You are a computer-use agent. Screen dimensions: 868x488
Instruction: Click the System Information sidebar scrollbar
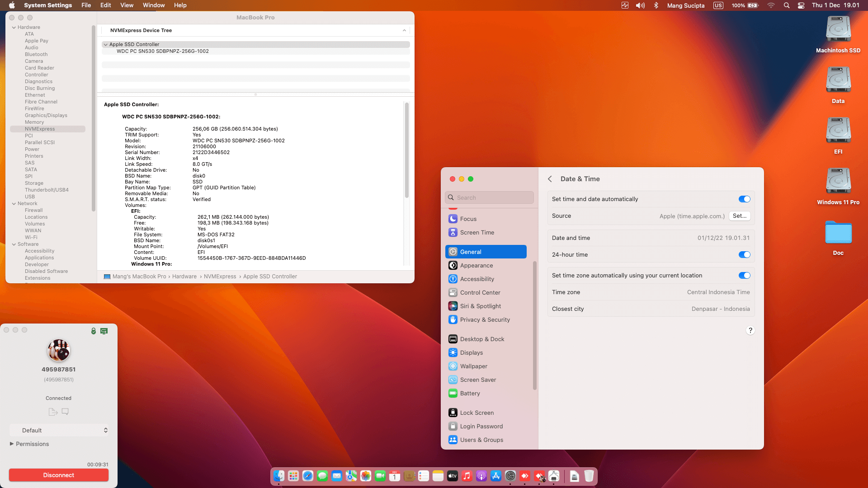(94, 118)
